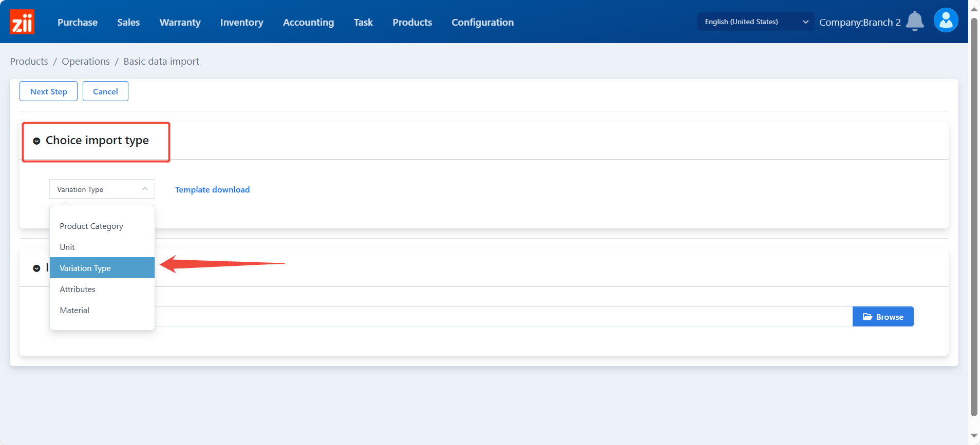The height and width of the screenshot is (445, 980).
Task: Click the Company:Branch 2 label
Action: (x=860, y=22)
